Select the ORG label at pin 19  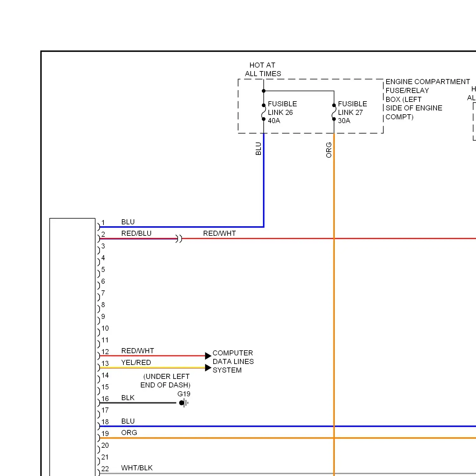(129, 433)
